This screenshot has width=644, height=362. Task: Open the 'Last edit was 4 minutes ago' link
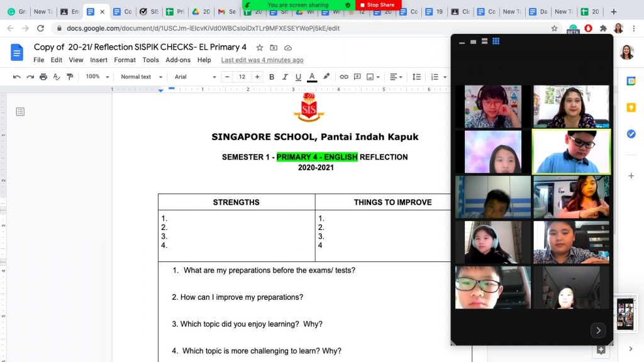coord(262,60)
